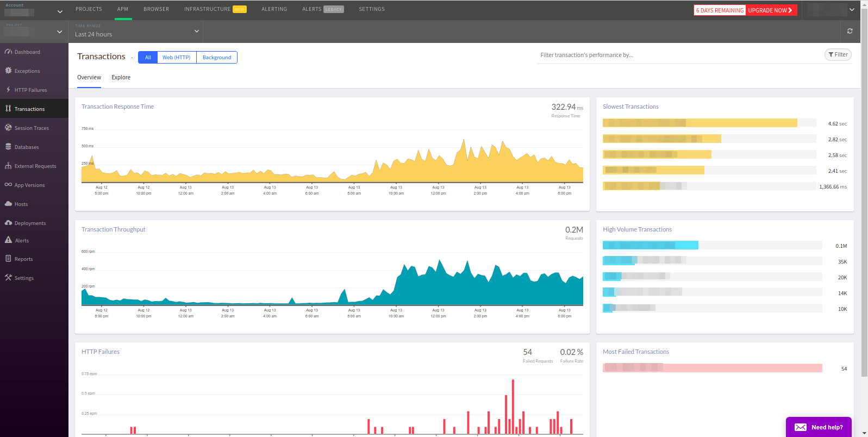
Task: Click the Exceptions bug icon
Action: point(8,71)
